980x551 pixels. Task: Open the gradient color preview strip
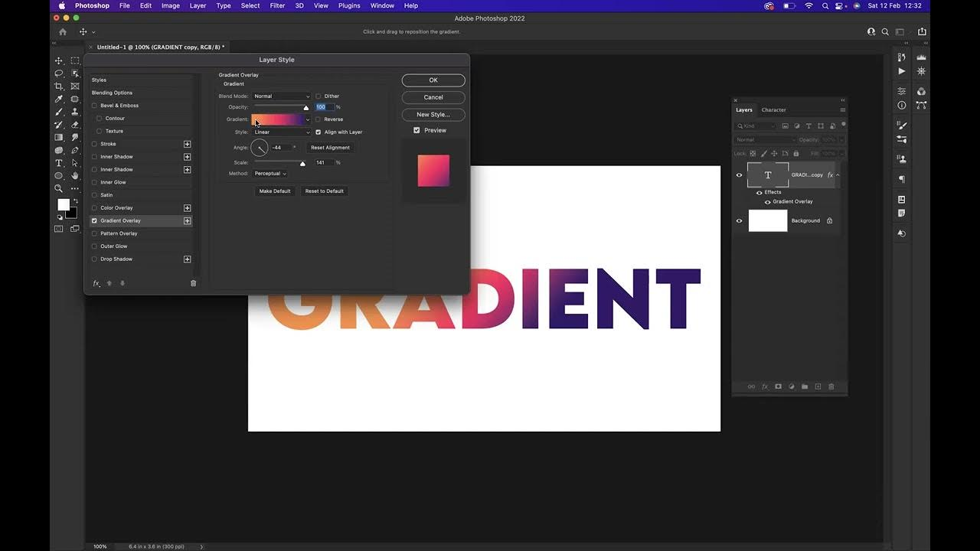click(279, 119)
